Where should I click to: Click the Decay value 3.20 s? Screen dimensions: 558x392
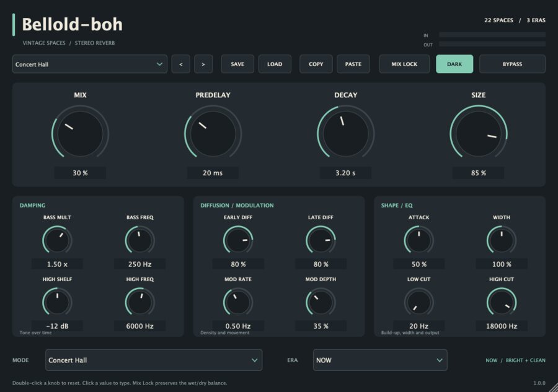pyautogui.click(x=345, y=173)
